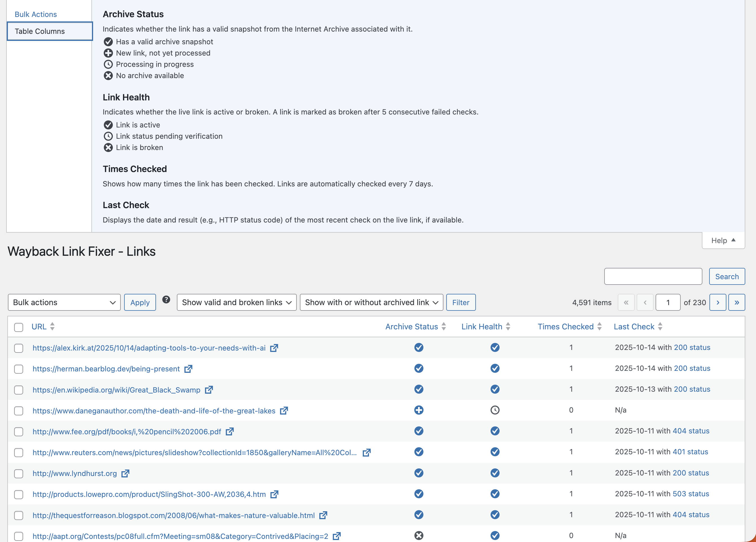
Task: Select checkbox for the reuters.com link row
Action: (19, 453)
